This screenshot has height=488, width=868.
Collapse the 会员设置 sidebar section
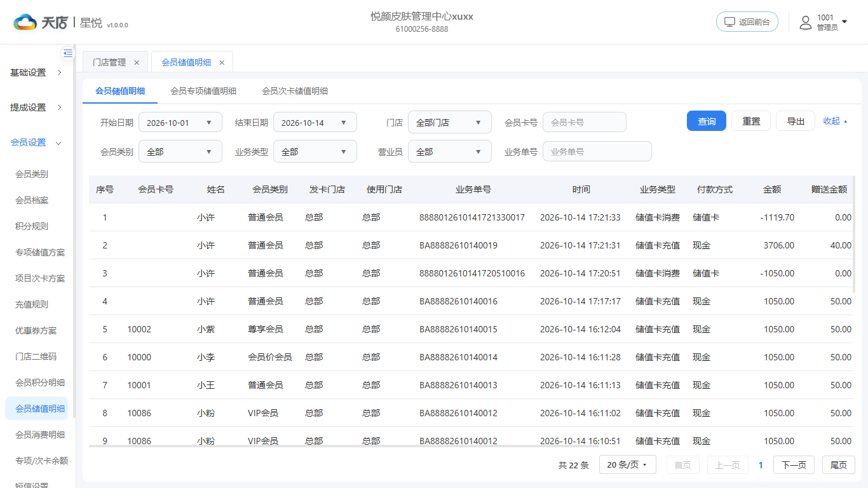pos(36,142)
